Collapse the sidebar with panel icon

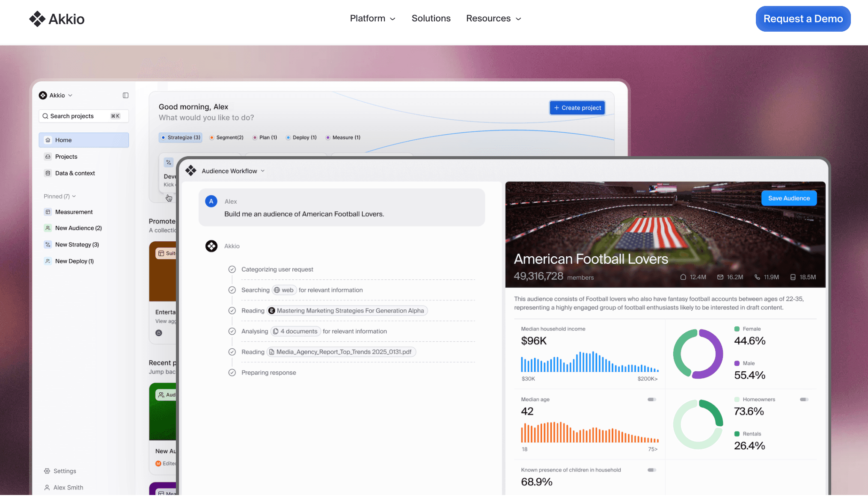click(125, 95)
